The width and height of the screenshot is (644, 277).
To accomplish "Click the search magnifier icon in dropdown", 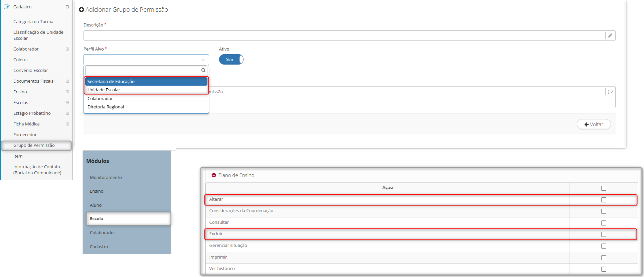I will (x=203, y=70).
